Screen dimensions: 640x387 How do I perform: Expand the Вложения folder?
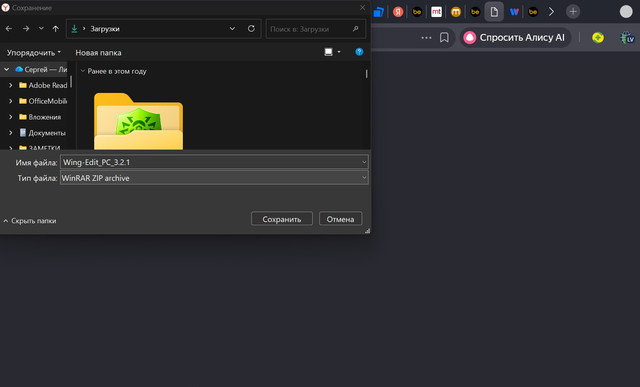coord(11,117)
